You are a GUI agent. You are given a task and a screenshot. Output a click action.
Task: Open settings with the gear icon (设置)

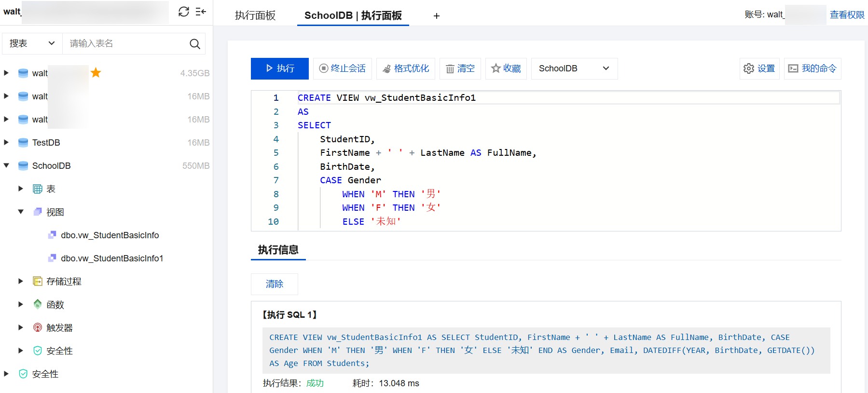[759, 68]
